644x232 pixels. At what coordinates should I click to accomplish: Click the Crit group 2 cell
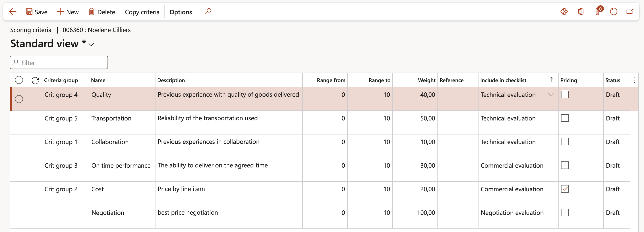point(66,193)
